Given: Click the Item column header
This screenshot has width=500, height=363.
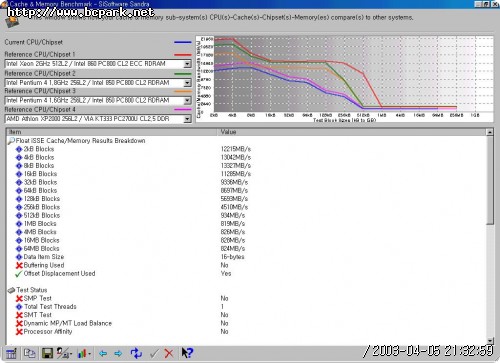Looking at the screenshot, I should tap(111, 132).
